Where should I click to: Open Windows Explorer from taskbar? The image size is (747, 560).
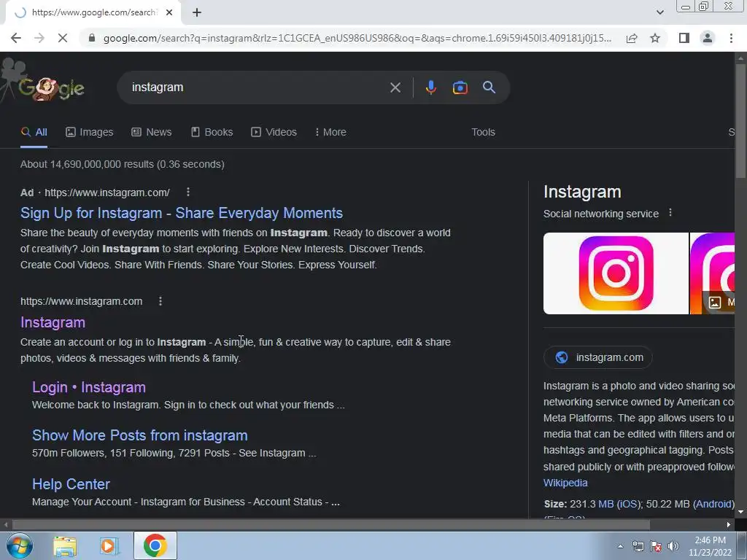(x=65, y=546)
